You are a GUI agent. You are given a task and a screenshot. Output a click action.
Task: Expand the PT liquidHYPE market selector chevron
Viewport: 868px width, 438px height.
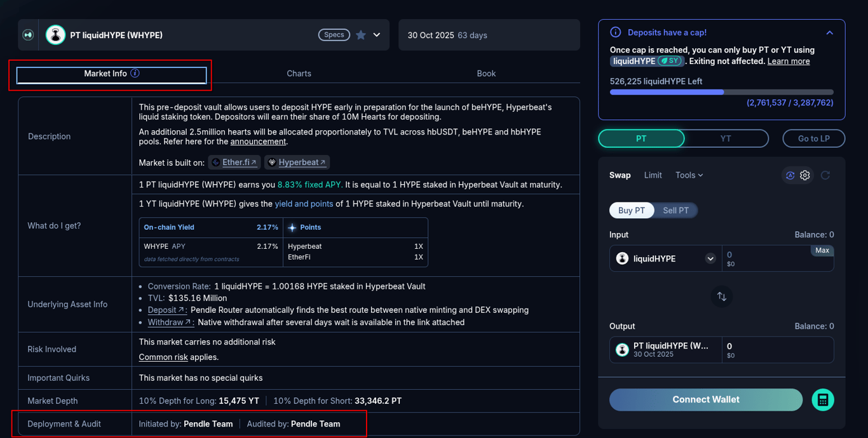[377, 35]
